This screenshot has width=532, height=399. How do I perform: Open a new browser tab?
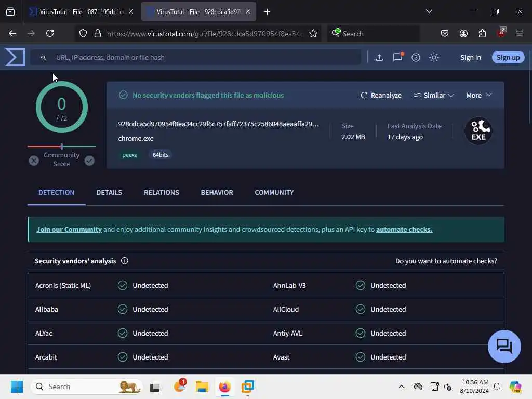(x=268, y=12)
